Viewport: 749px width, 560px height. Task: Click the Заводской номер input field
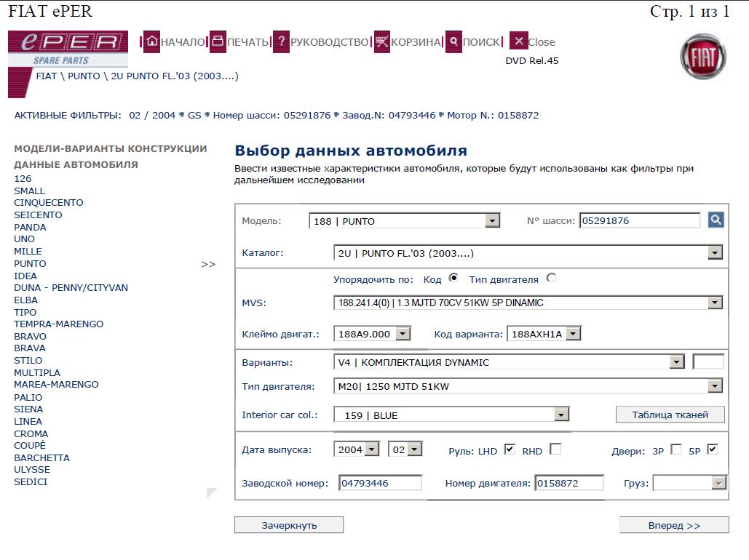380,483
